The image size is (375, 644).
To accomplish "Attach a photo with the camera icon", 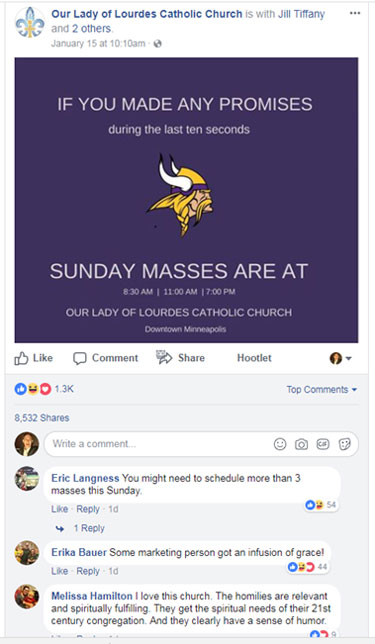I will pos(301,444).
